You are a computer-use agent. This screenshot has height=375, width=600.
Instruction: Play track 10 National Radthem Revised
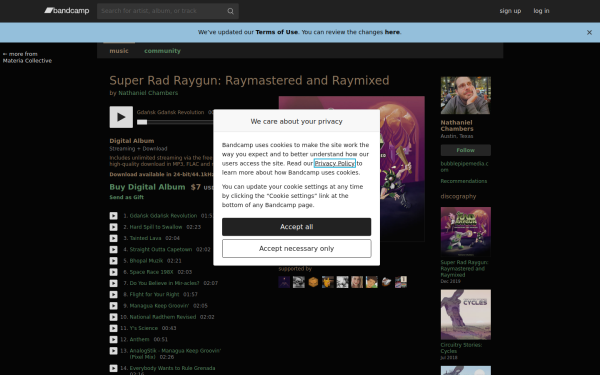(114, 317)
